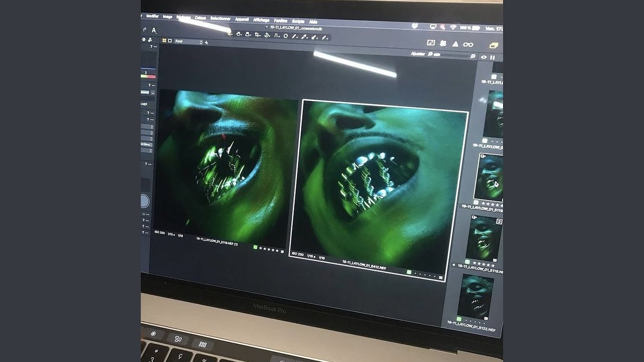
Task: Select the pan hand cursor tool
Action: (x=238, y=34)
